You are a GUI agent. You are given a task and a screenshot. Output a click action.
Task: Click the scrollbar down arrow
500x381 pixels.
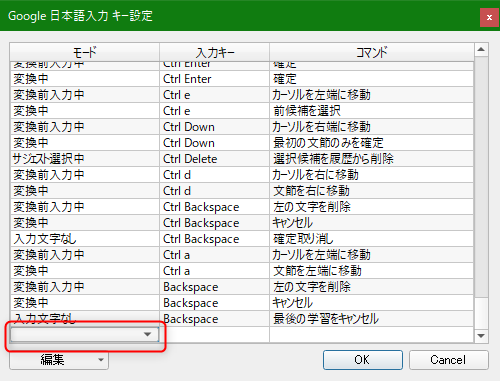(481, 336)
